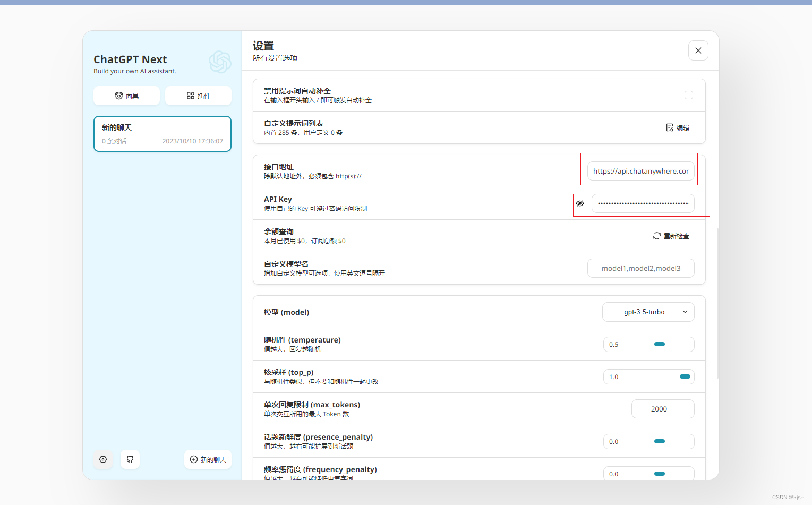Focus the 自定义模型名 input field
The image size is (812, 505).
[x=641, y=268]
